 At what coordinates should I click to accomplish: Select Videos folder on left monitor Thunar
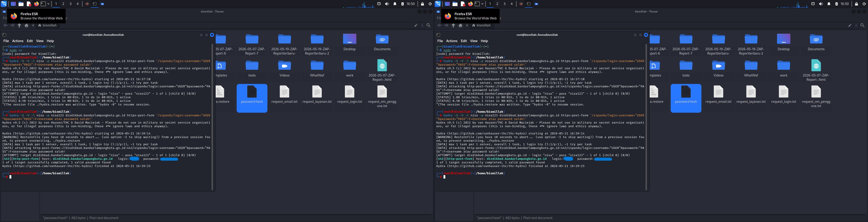coord(284,69)
